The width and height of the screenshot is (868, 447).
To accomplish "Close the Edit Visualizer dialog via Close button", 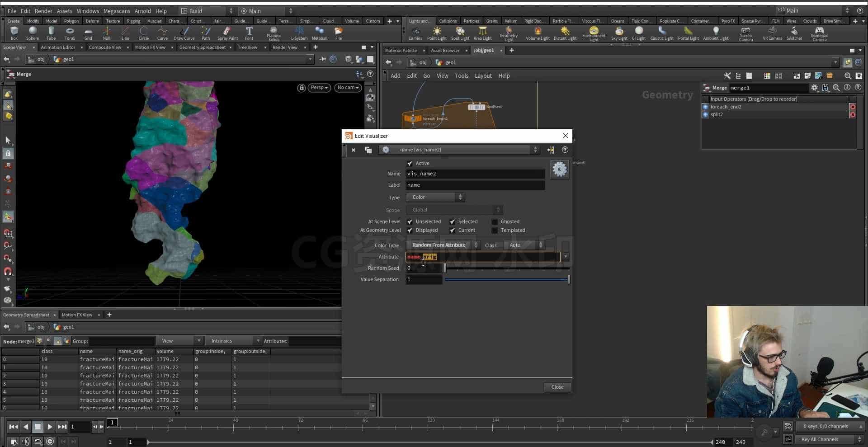I will (x=557, y=387).
